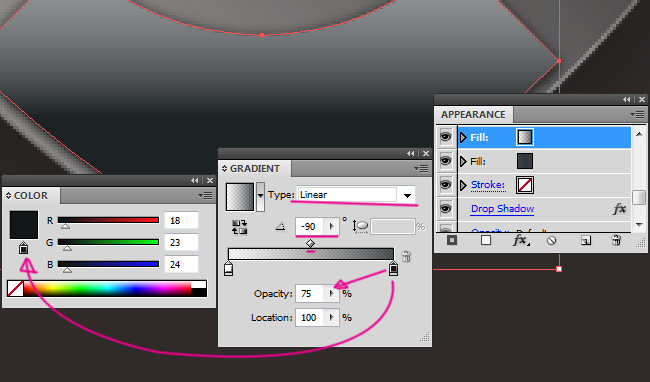Open gradient swatch dropdown beside thumbnail
Viewport: 650px width, 382px height.
tap(260, 197)
